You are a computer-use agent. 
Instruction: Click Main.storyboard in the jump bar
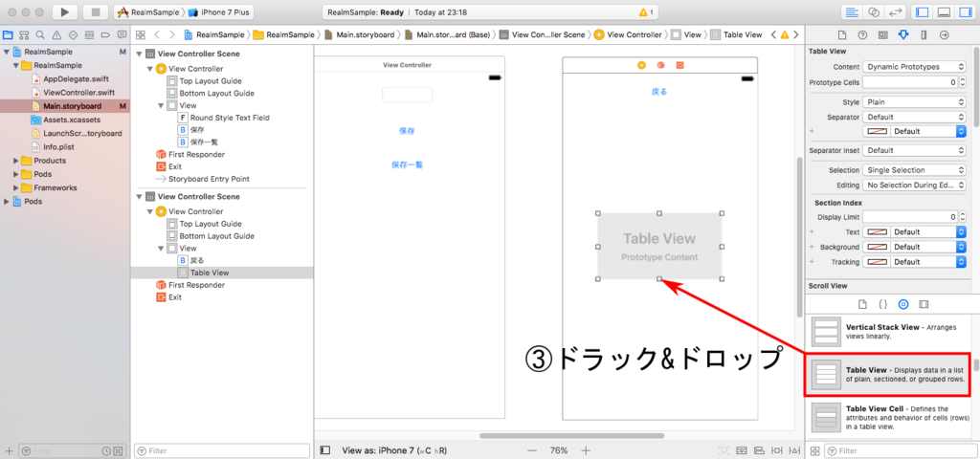pyautogui.click(x=360, y=35)
